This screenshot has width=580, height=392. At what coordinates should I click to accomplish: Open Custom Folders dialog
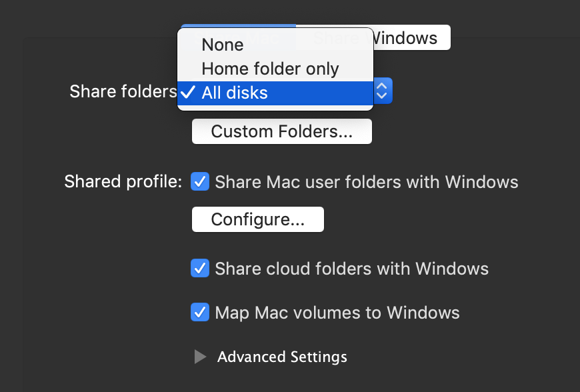click(282, 131)
